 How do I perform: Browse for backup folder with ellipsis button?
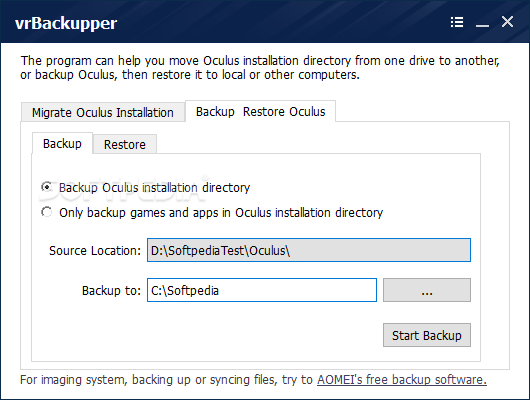pyautogui.click(x=427, y=290)
